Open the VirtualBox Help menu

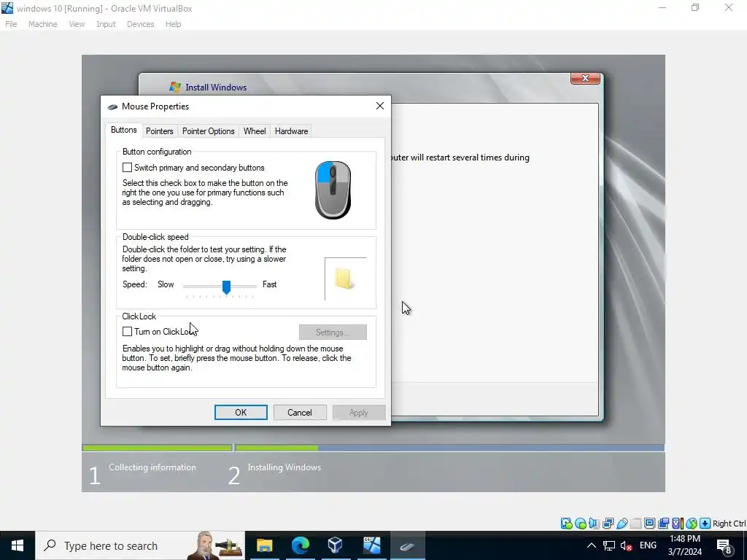(x=173, y=24)
